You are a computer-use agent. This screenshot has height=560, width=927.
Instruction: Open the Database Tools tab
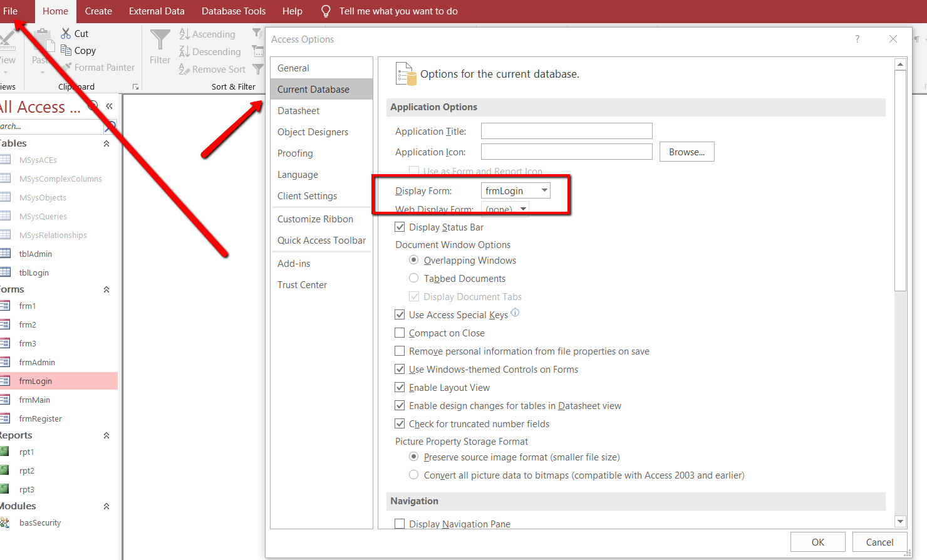pos(233,11)
